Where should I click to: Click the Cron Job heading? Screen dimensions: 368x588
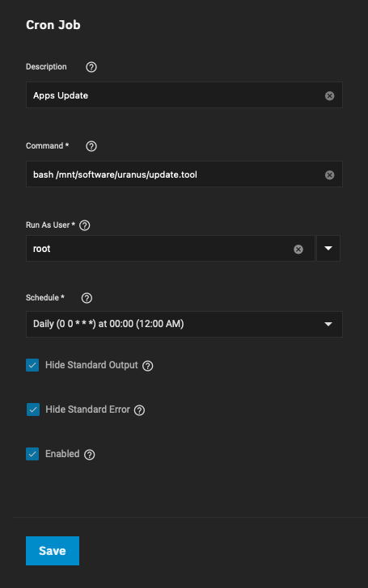coord(53,25)
